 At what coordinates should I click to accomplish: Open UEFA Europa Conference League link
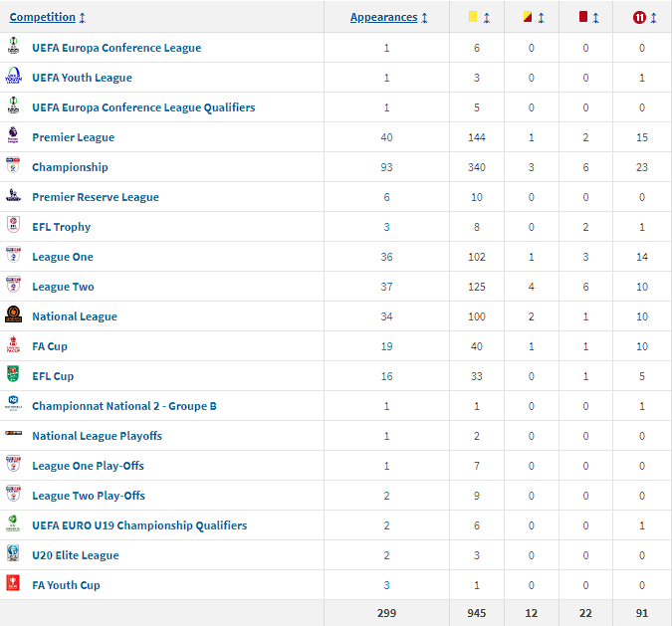point(116,48)
